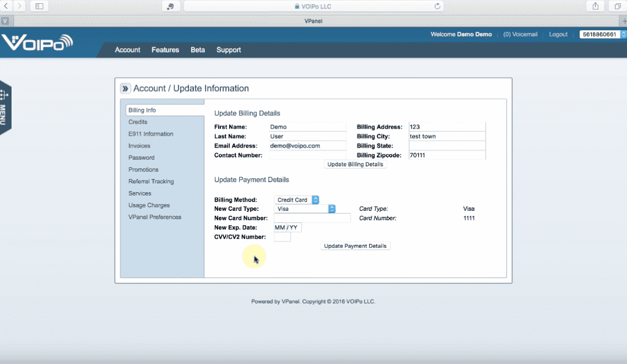The height and width of the screenshot is (364, 627).
Task: Go to Usage Charges section
Action: coord(149,205)
